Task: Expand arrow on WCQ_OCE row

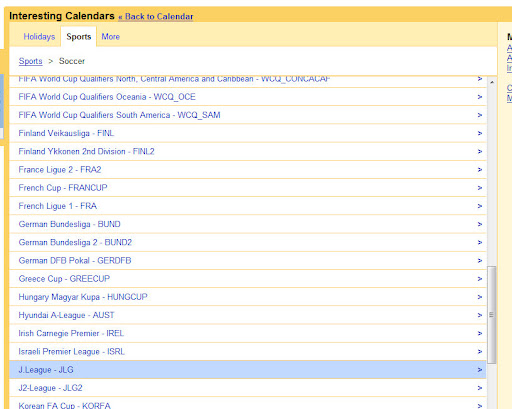Action: point(480,97)
